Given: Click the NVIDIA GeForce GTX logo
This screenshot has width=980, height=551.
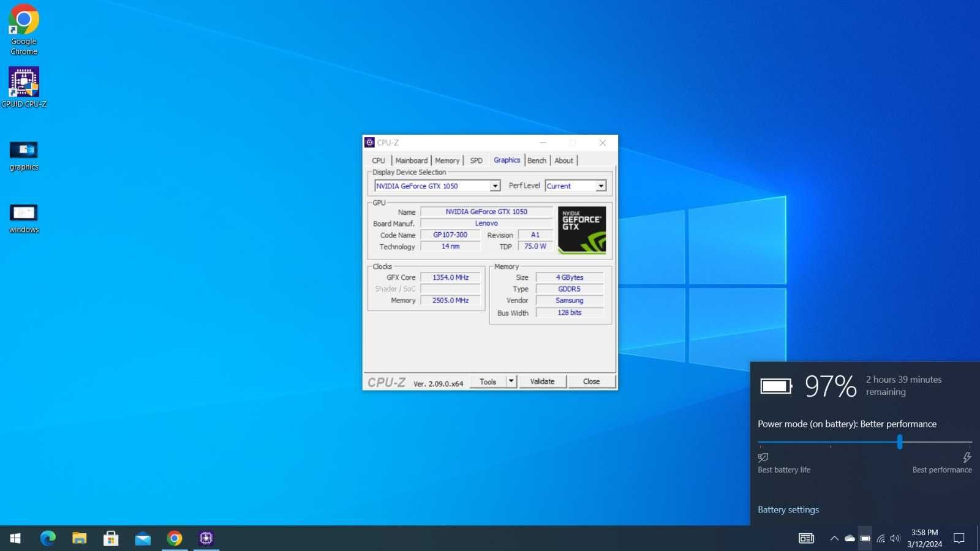Looking at the screenshot, I should pos(582,230).
